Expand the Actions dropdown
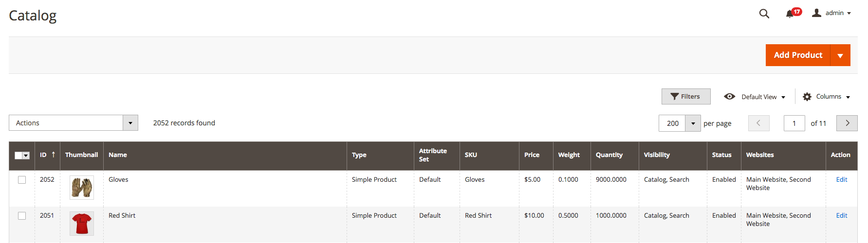 click(130, 123)
